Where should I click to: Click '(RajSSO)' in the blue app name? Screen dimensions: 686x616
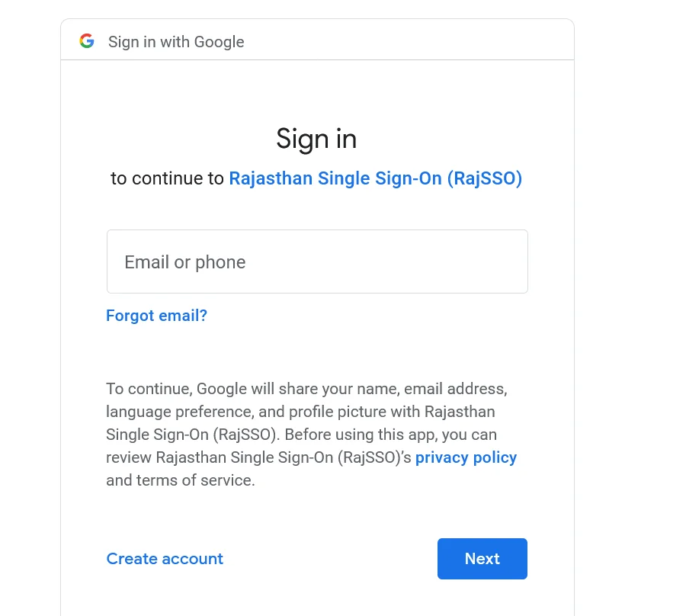tap(484, 178)
